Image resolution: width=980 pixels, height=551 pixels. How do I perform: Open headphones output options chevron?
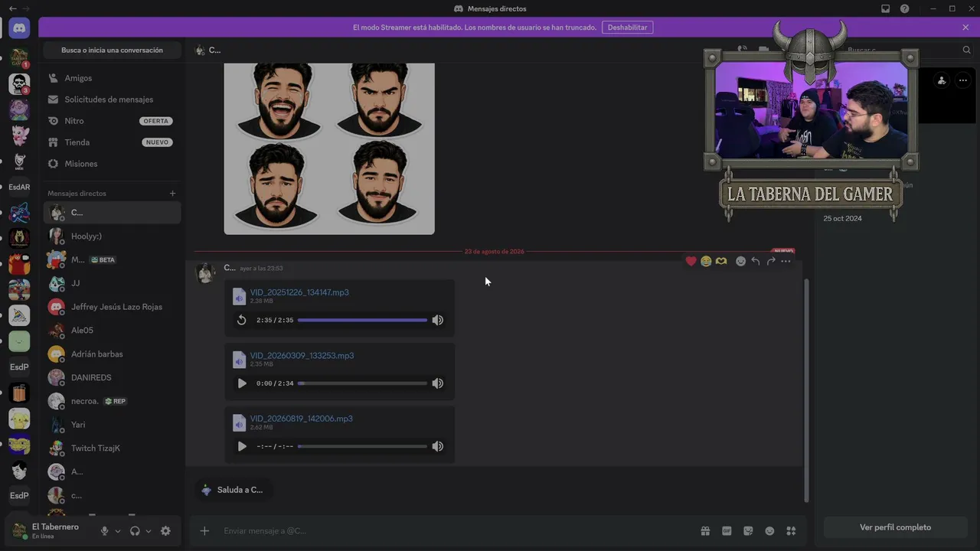149,531
